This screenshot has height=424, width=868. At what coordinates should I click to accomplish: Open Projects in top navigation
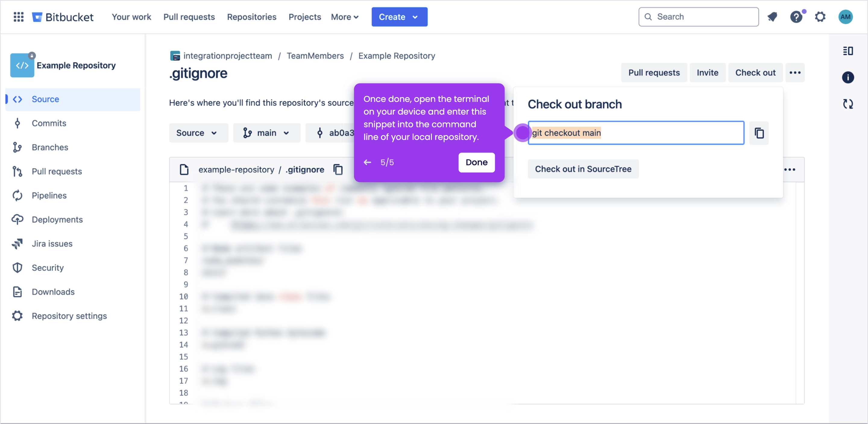coord(305,17)
